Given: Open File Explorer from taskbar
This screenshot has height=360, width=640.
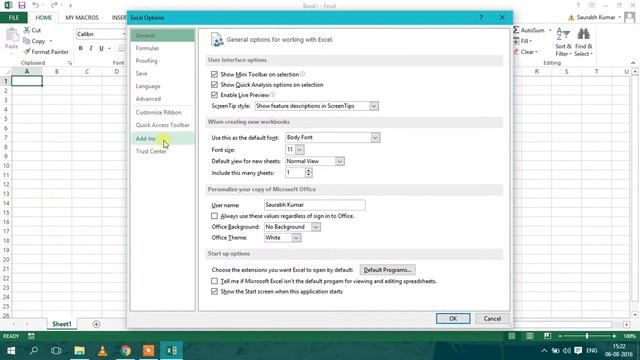Looking at the screenshot, I should pos(80,351).
